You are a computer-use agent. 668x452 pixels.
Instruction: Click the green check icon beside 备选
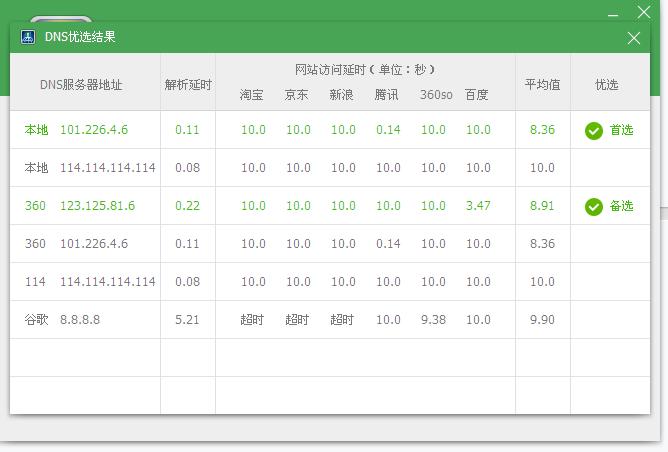(594, 207)
